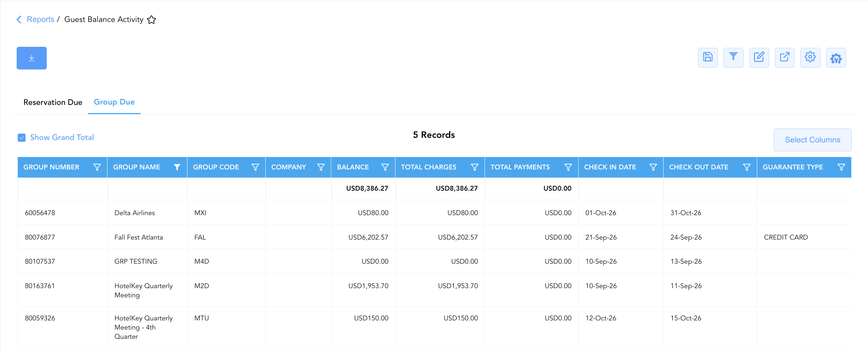Image resolution: width=868 pixels, height=353 pixels.
Task: Click the save floppy disk icon
Action: tap(708, 57)
